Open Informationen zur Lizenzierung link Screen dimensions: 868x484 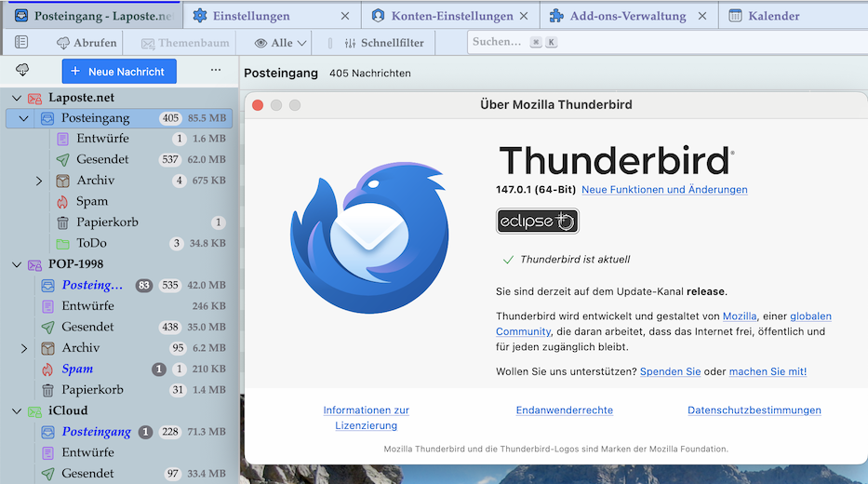pos(366,418)
